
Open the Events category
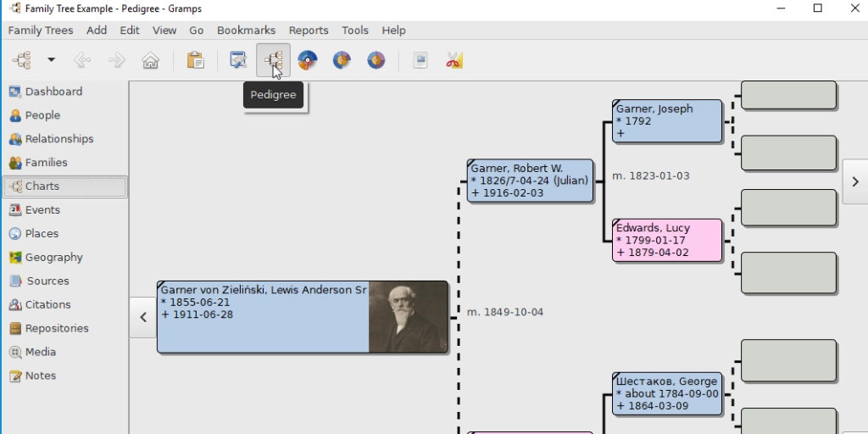coord(64,210)
